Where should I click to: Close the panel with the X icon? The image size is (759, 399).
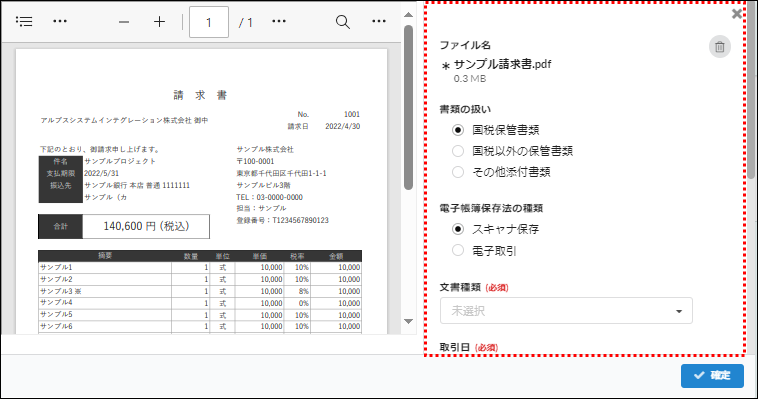coord(737,14)
